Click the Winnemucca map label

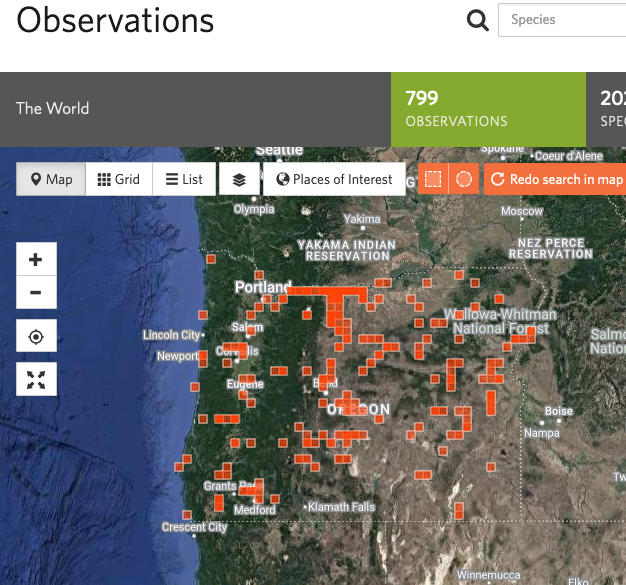coord(489,575)
